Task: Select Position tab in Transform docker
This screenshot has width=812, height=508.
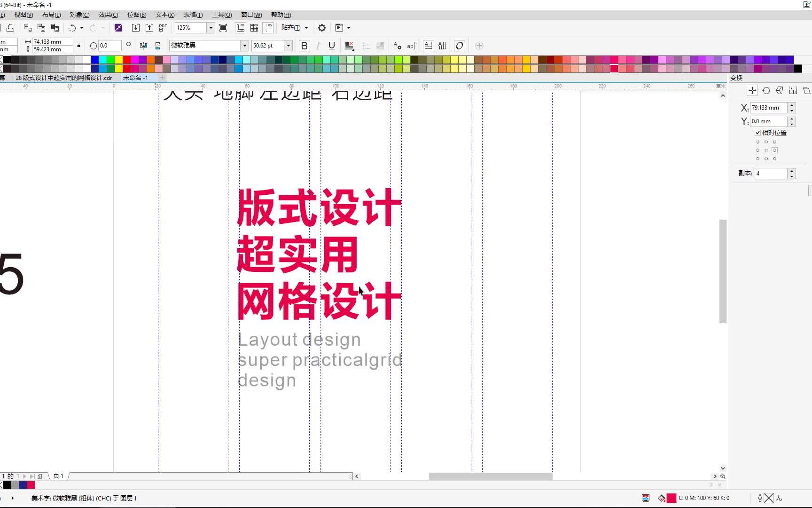Action: 752,90
